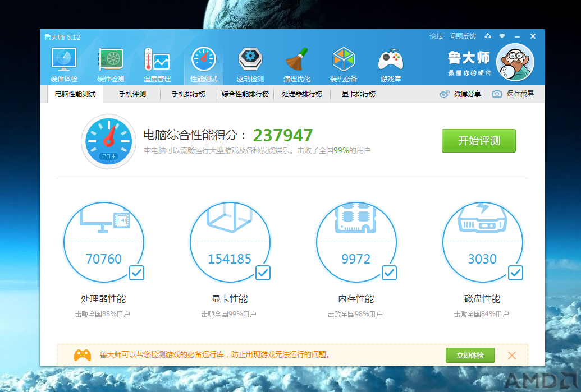Click the Weibo logo icon
This screenshot has height=392, width=581.
[444, 94]
